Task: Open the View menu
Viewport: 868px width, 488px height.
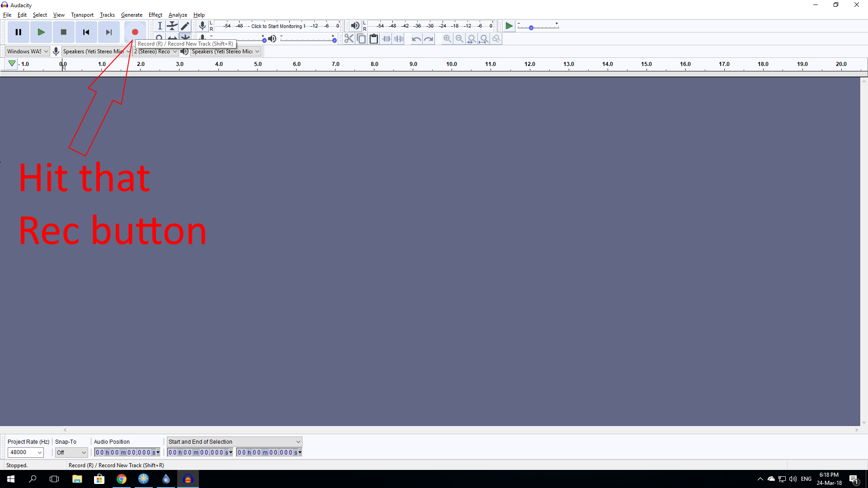Action: click(x=59, y=15)
